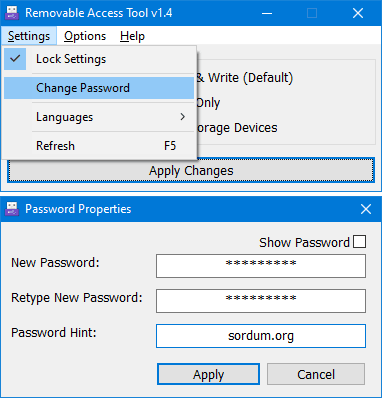
Task: Click Apply in Password Properties
Action: click(208, 374)
